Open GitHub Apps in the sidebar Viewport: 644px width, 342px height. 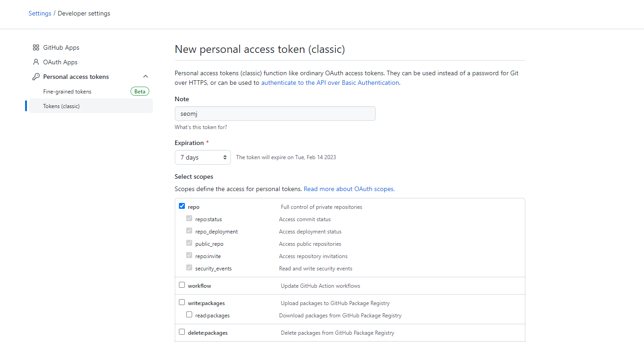pyautogui.click(x=61, y=47)
